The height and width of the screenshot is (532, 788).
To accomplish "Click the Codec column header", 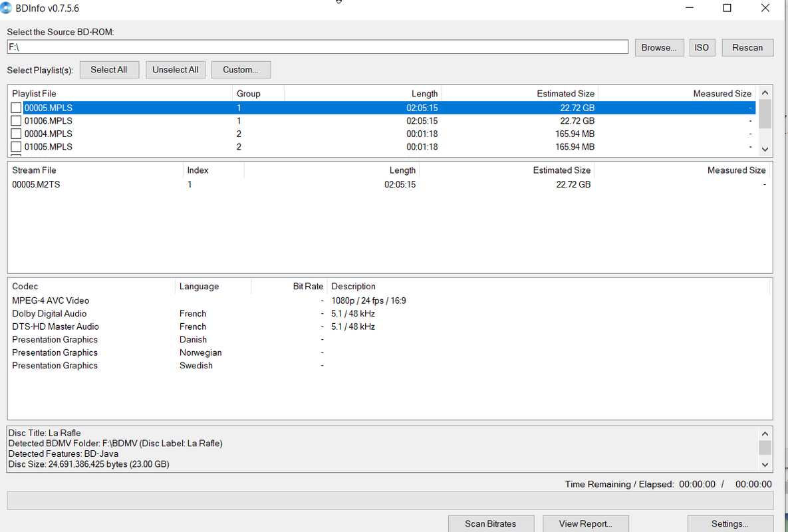I will point(92,287).
